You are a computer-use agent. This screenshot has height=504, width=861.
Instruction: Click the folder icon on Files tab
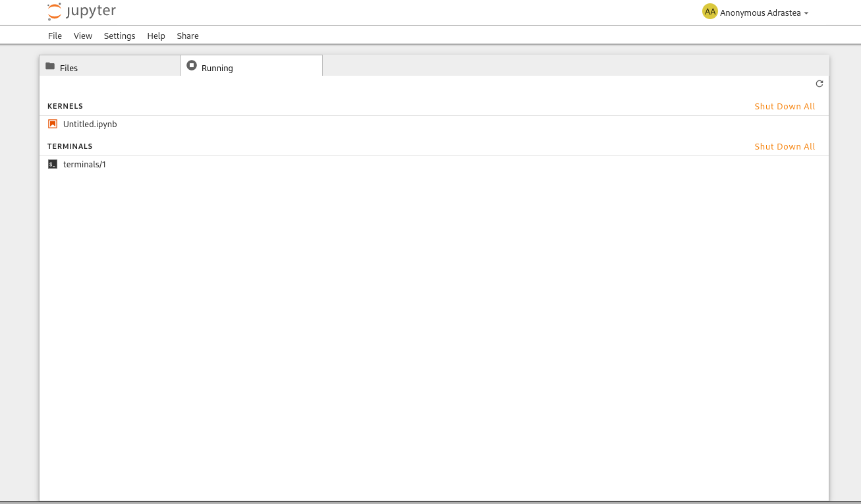(x=50, y=66)
